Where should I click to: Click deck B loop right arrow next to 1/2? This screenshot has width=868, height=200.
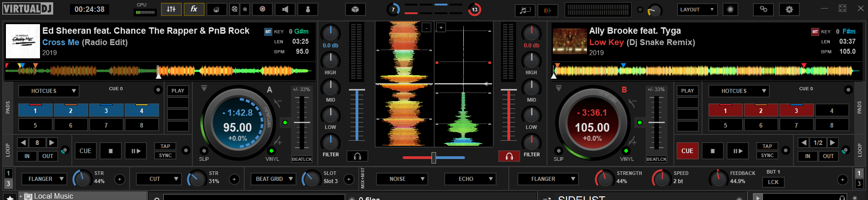coord(833,143)
